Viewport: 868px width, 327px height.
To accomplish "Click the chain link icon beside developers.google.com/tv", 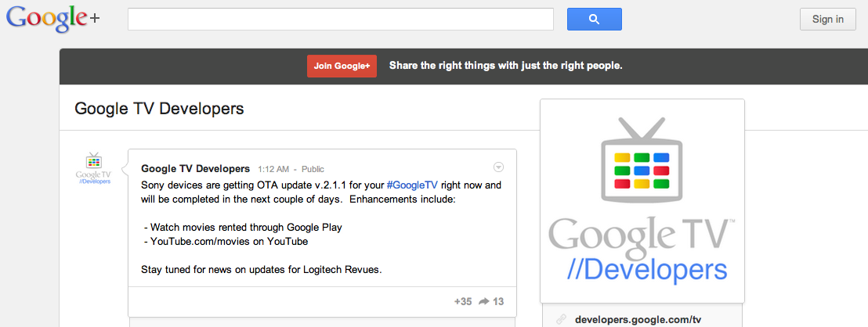I will [560, 319].
